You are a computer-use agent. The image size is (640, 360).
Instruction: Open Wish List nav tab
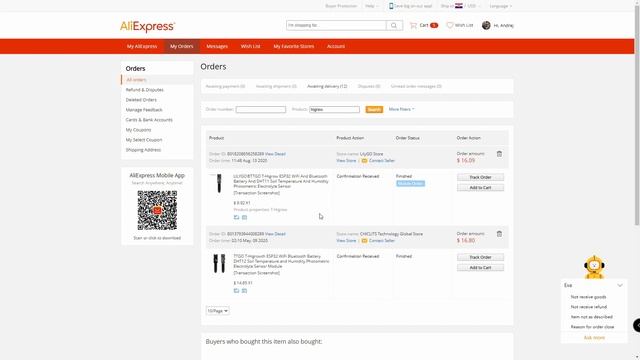pyautogui.click(x=250, y=47)
